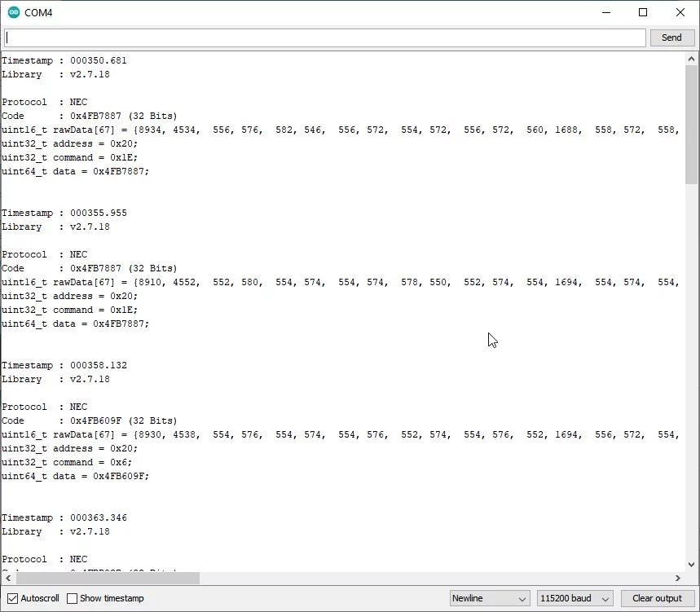Click the rawData line starting with 8930
Image resolution: width=700 pixels, height=612 pixels.
click(x=341, y=434)
